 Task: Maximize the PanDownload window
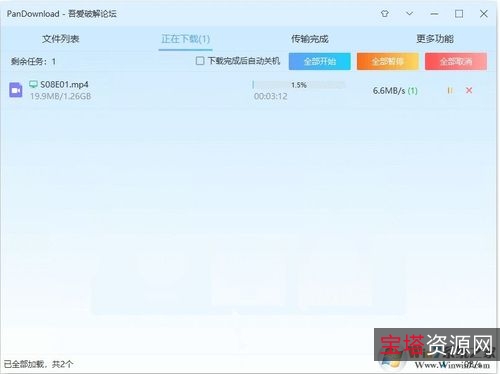459,14
